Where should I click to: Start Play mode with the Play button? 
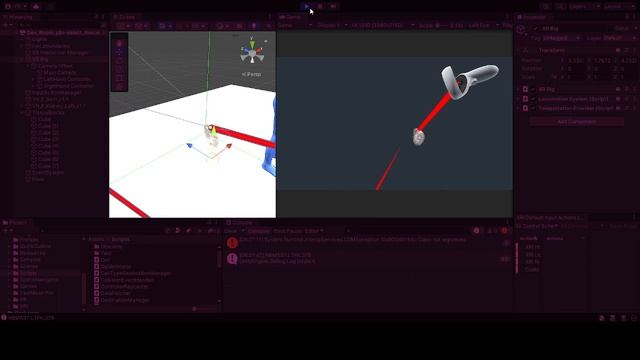point(307,6)
